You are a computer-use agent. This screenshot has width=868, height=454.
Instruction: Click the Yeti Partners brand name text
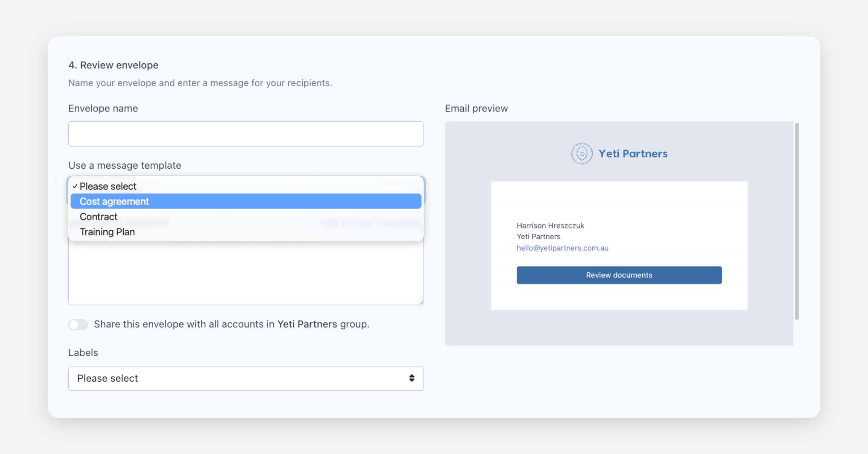(633, 154)
